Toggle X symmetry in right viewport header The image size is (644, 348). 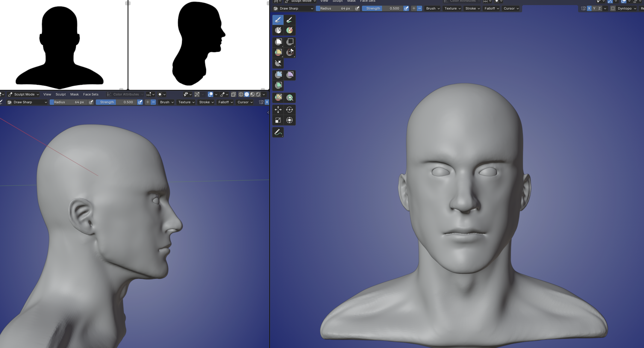click(589, 8)
